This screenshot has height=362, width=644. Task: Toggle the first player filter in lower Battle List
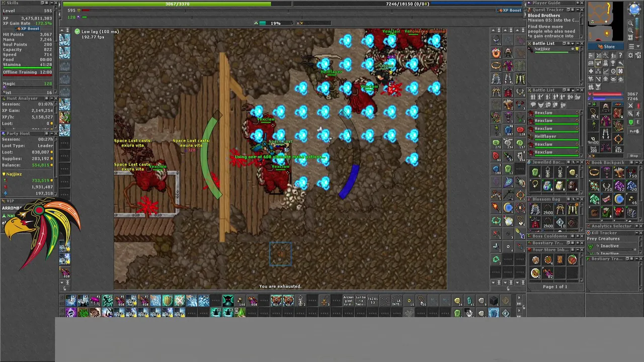533,97
